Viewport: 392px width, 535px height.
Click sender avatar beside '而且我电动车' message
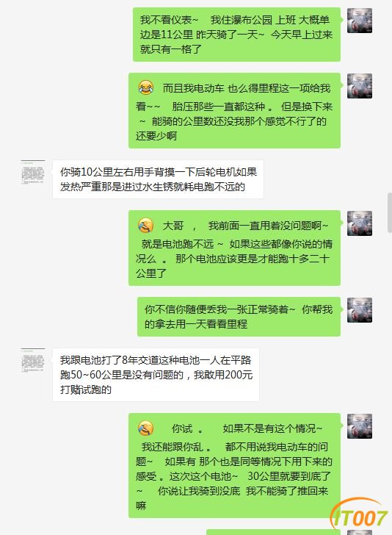[x=359, y=86]
